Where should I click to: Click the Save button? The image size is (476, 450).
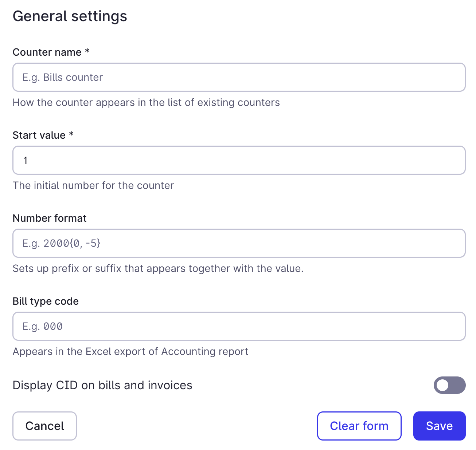point(439,426)
